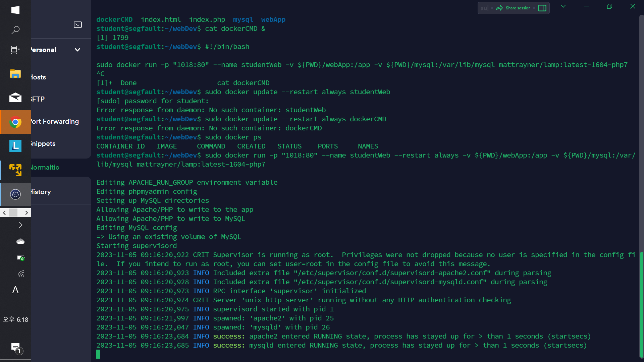Screen dimensions: 644x362
Task: Click the Share session arrow icon
Action: (x=499, y=8)
